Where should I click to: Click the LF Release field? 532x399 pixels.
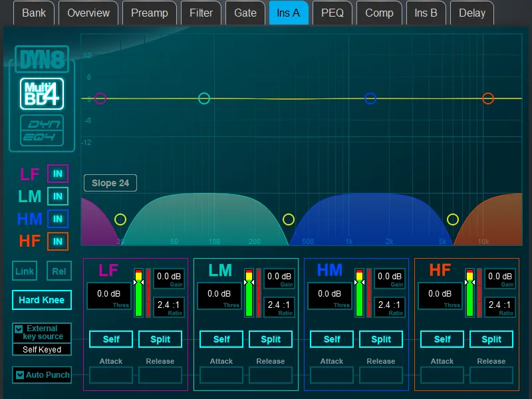click(160, 375)
